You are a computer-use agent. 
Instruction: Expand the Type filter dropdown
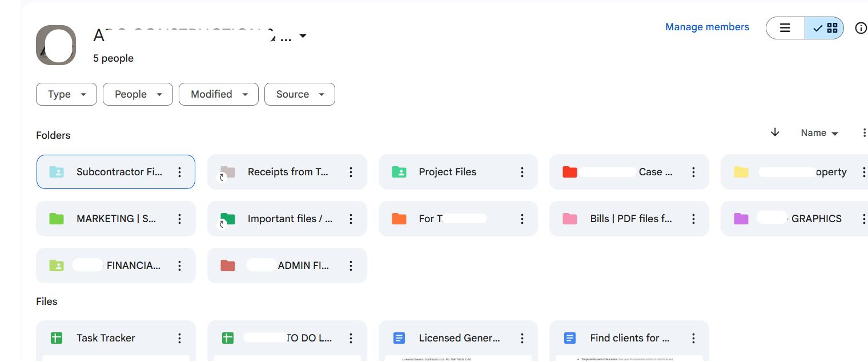(66, 94)
